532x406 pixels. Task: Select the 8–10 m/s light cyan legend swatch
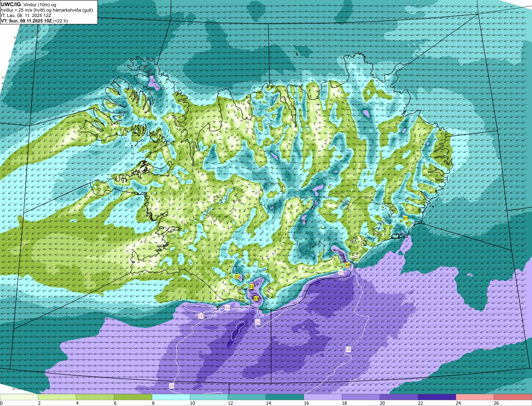tap(171, 397)
